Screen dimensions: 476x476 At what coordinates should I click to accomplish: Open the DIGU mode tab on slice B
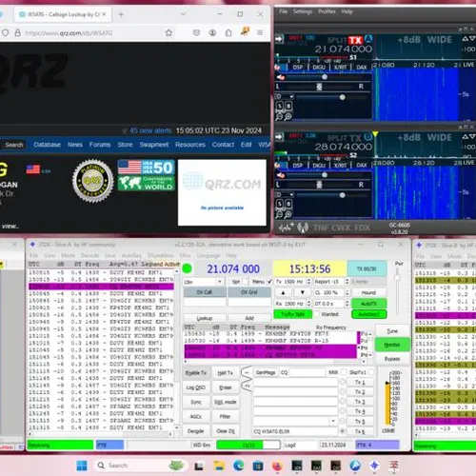[x=319, y=166]
